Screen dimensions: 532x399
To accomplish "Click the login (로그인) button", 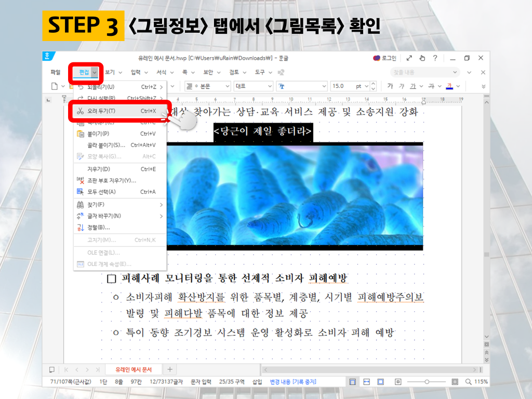I will click(x=385, y=58).
